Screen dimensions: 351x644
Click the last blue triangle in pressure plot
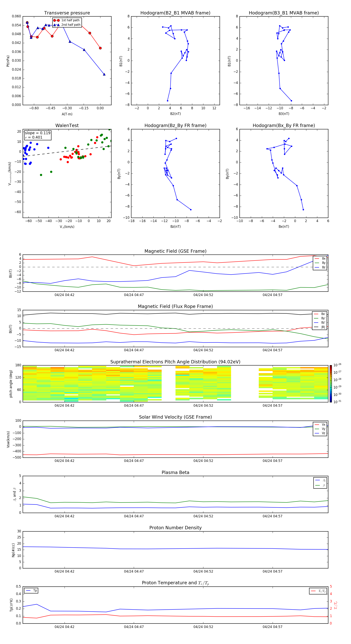point(104,74)
